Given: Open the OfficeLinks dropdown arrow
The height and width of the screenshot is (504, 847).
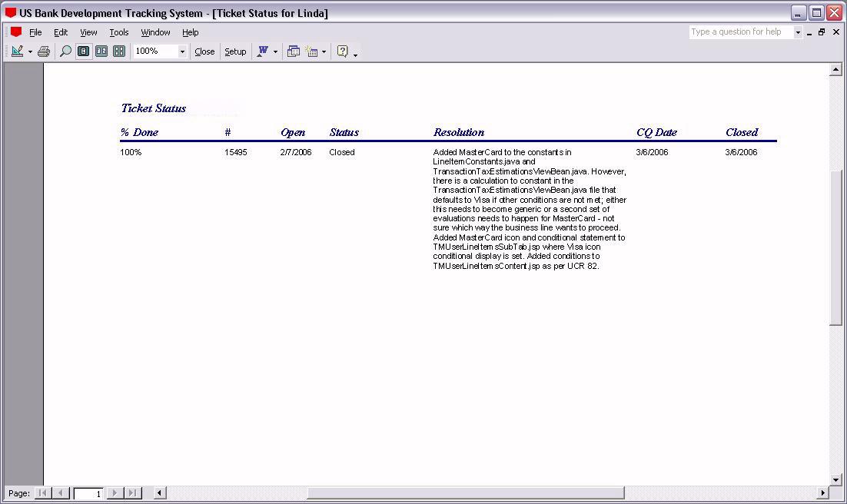Looking at the screenshot, I should pos(275,52).
